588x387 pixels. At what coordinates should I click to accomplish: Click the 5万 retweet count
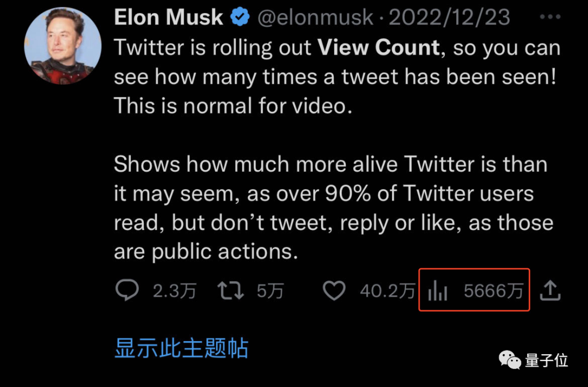tap(270, 292)
